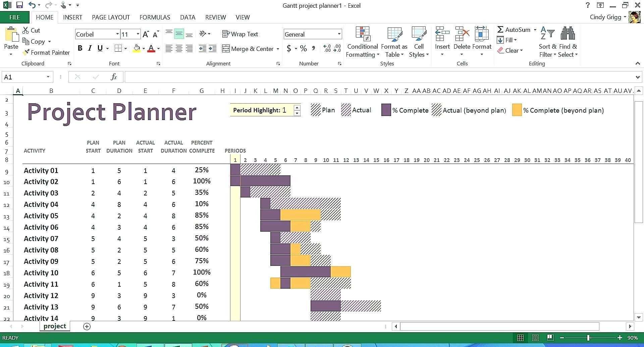Click the Save icon in quick access toolbar
This screenshot has height=347, width=644.
[x=19, y=5]
